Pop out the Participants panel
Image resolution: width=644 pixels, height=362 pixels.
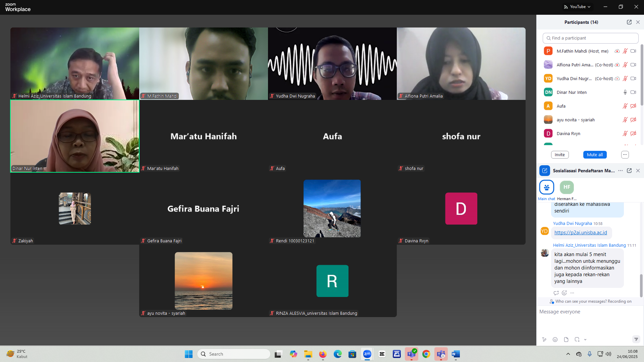[629, 22]
